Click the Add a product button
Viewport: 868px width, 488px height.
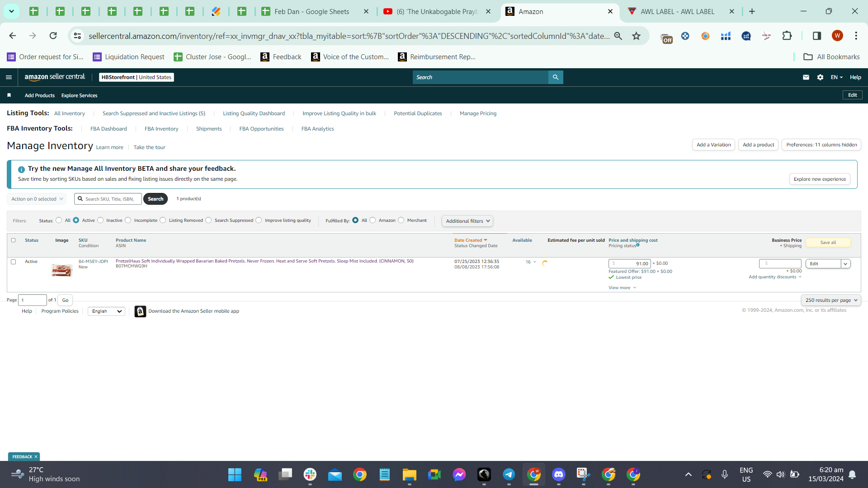tap(758, 145)
